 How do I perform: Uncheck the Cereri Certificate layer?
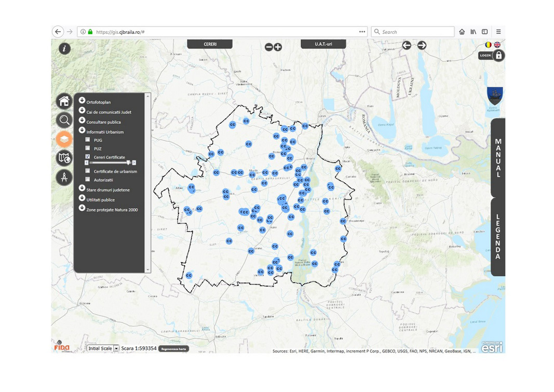point(88,157)
